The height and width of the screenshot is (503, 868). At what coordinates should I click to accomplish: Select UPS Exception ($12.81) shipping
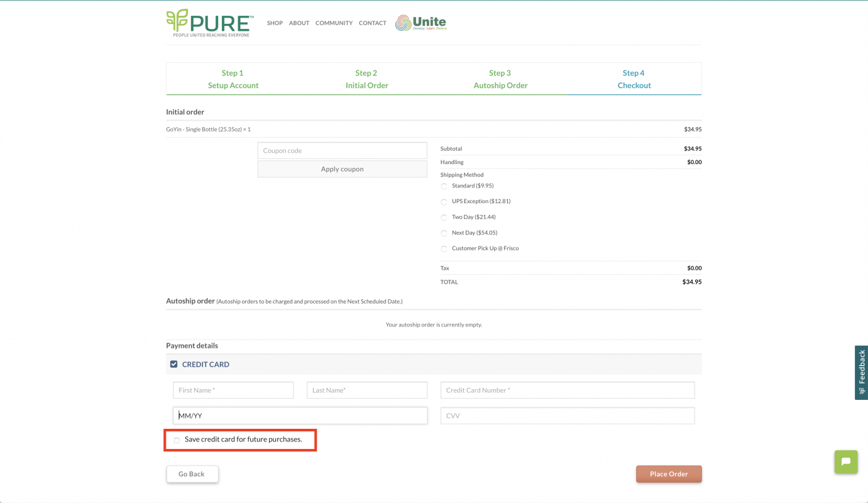[x=444, y=202]
